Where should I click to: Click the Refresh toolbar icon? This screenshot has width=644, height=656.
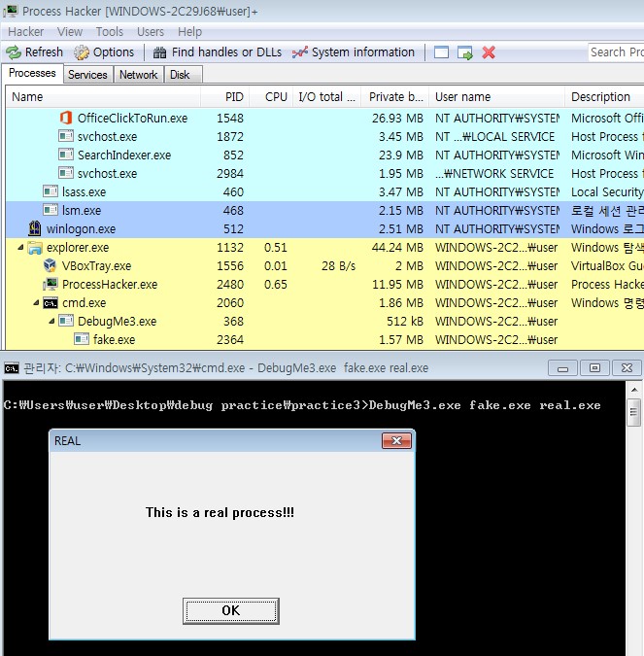[14, 52]
